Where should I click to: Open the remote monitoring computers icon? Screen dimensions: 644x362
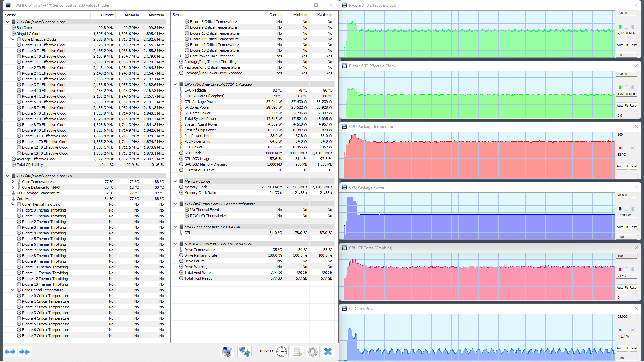(244, 351)
